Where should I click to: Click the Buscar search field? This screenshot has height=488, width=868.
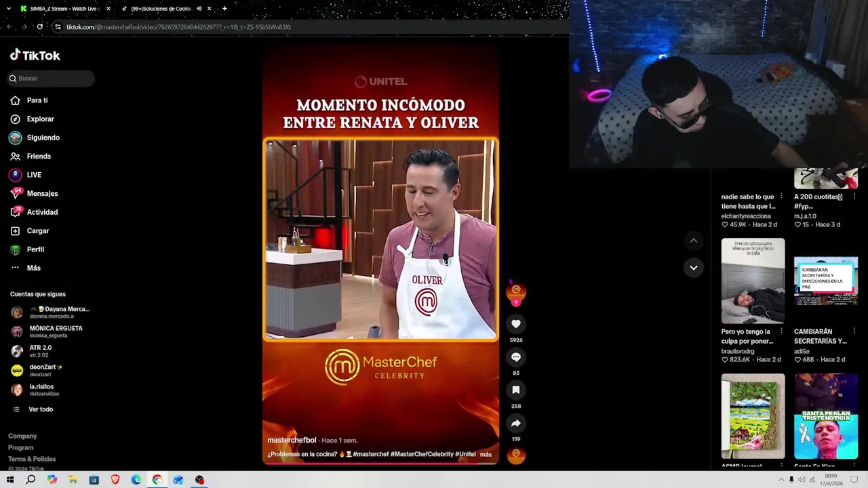coord(51,78)
